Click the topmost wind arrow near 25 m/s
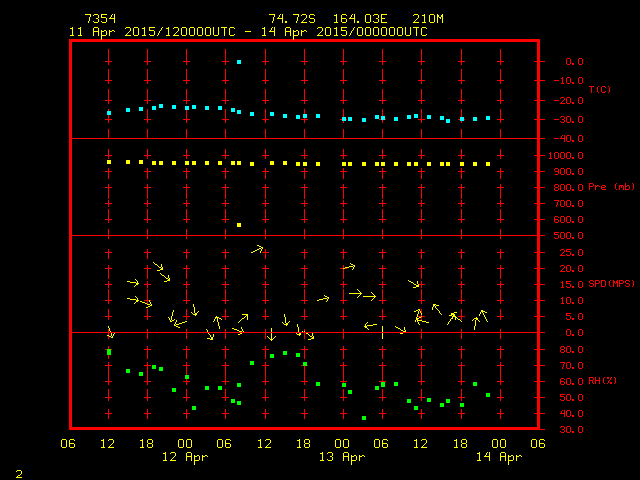 pyautogui.click(x=258, y=249)
